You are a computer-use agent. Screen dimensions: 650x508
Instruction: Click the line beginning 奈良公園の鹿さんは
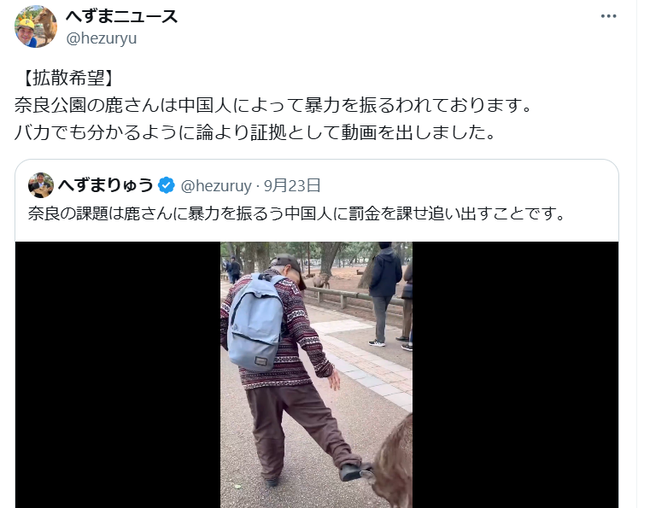tap(273, 105)
